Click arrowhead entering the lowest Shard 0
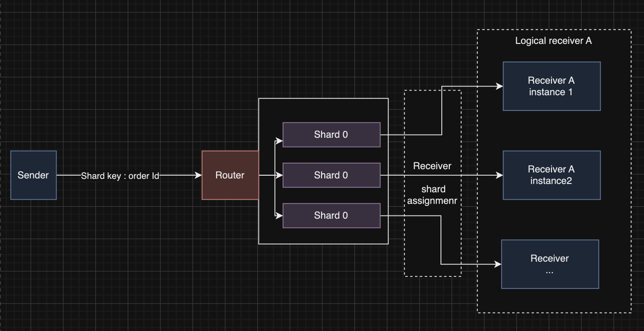644x331 pixels. point(279,215)
